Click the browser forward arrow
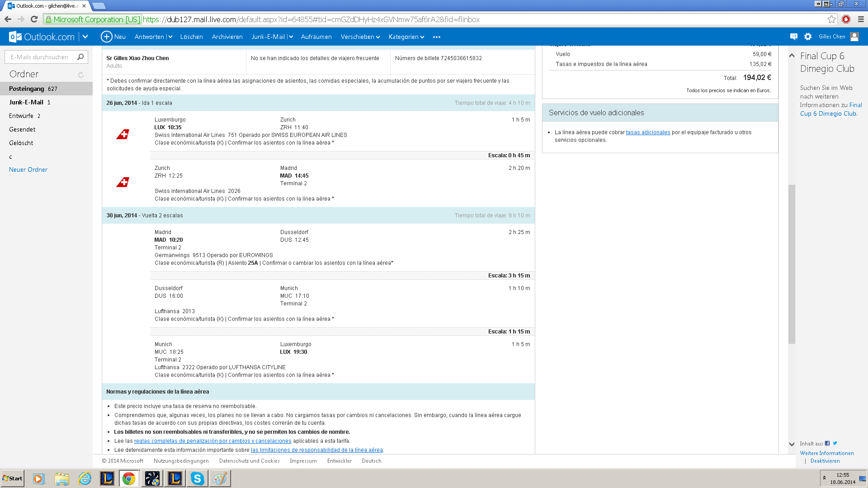 (21, 19)
